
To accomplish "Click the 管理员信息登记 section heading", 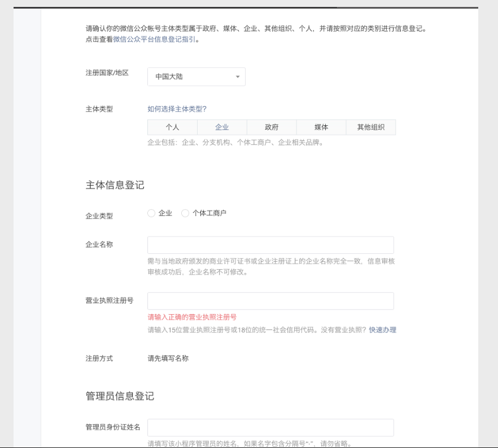I will [x=120, y=396].
